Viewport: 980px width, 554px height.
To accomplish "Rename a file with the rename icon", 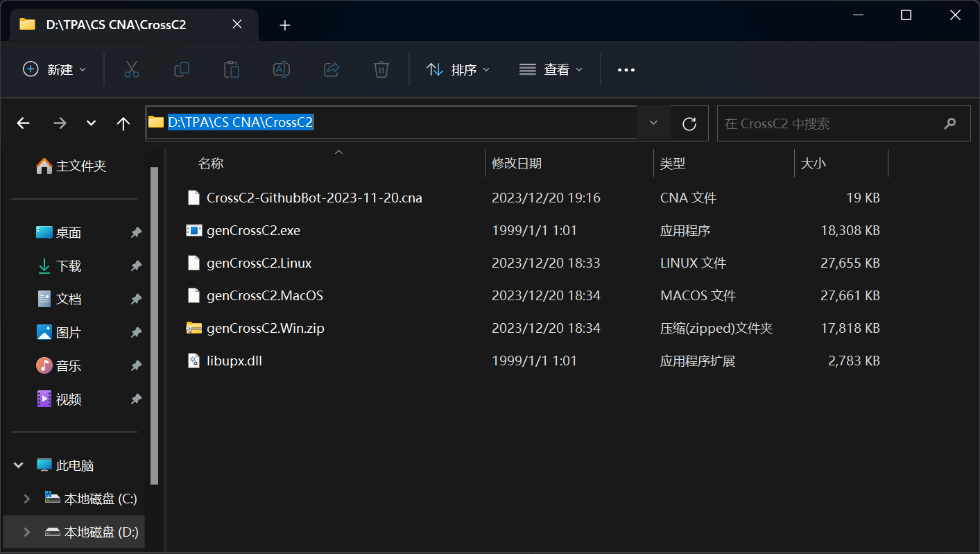I will coord(281,69).
